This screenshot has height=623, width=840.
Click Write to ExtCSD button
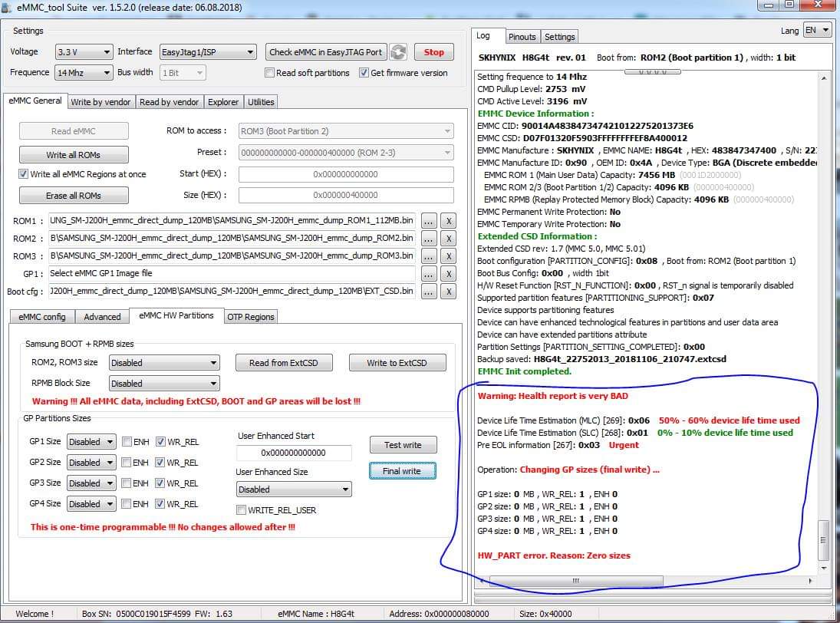(397, 363)
